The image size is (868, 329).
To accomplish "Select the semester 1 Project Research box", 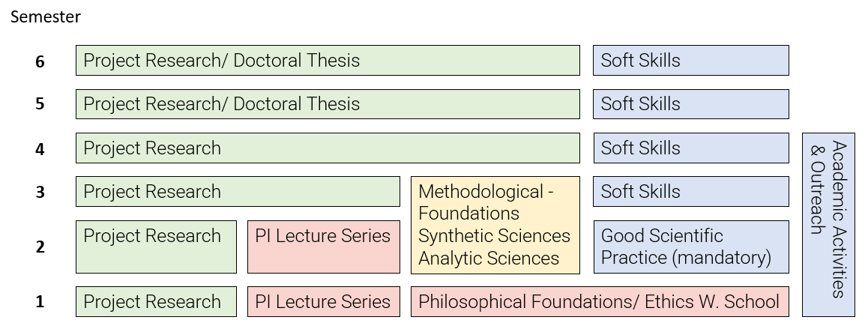I will pos(156,302).
